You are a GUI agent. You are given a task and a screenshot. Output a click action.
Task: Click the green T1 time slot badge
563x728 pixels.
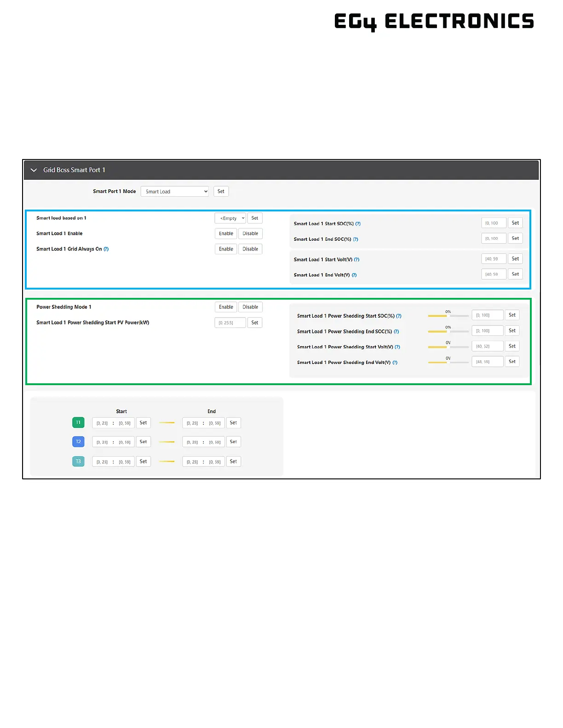click(78, 423)
